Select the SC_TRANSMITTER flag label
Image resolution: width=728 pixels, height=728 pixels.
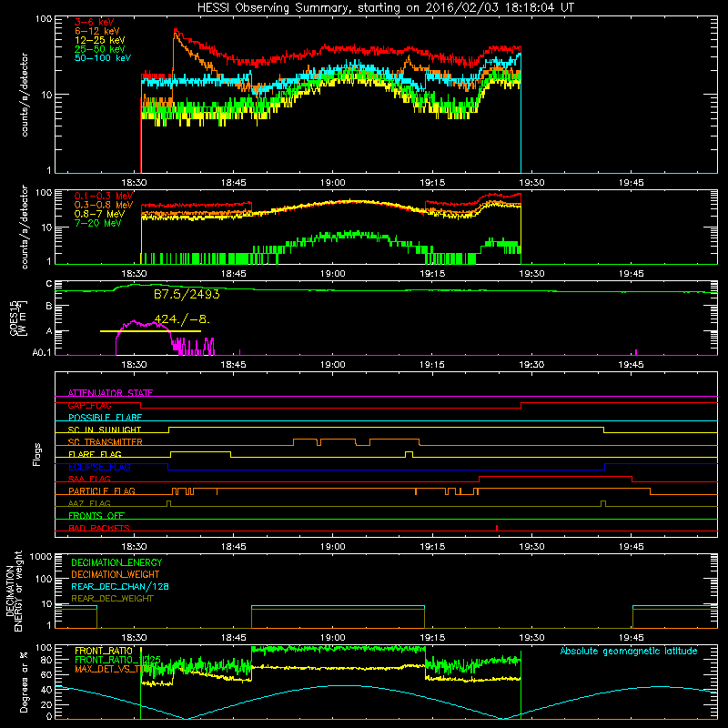tap(106, 442)
